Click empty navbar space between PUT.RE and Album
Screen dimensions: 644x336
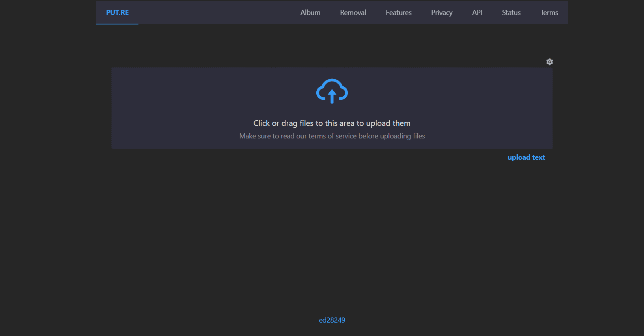pos(217,13)
